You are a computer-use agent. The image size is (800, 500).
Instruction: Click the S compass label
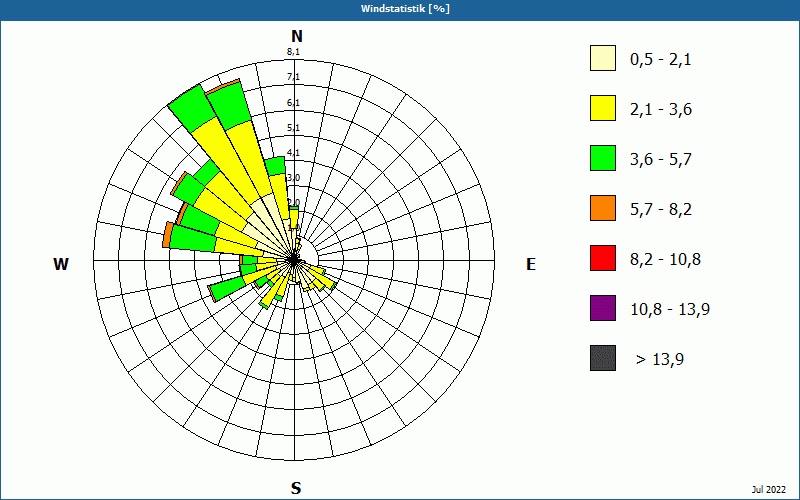(x=296, y=488)
